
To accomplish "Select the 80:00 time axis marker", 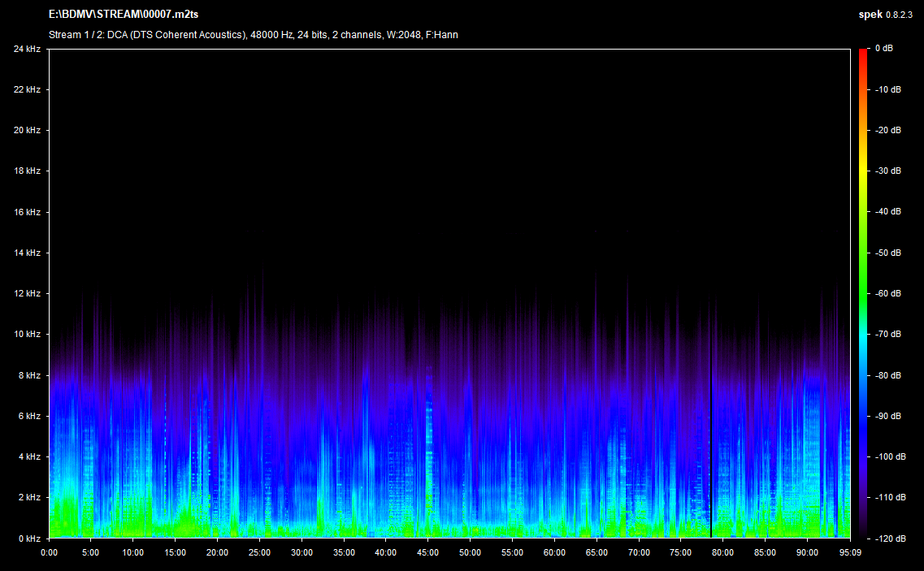I will [x=722, y=552].
